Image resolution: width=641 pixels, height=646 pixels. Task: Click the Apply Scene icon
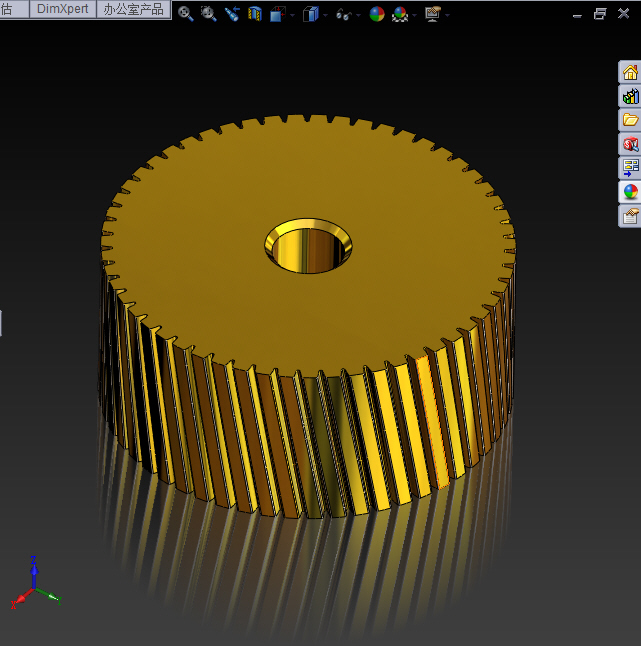tap(400, 14)
